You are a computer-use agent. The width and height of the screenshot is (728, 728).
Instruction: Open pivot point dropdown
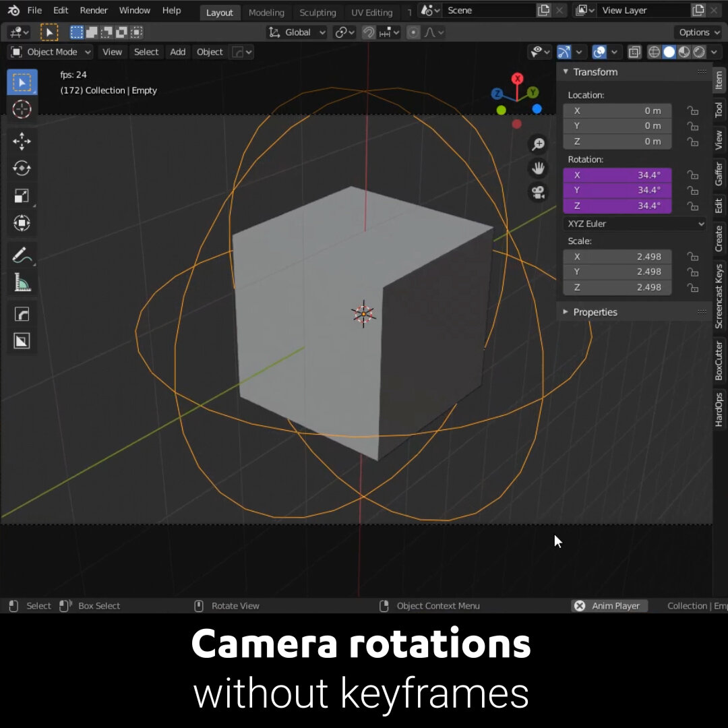(x=345, y=32)
